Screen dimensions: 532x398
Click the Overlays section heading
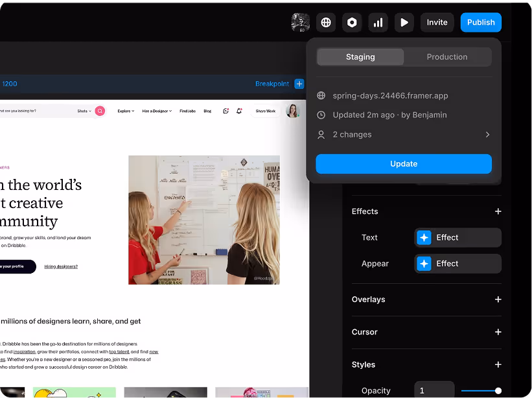pyautogui.click(x=369, y=299)
